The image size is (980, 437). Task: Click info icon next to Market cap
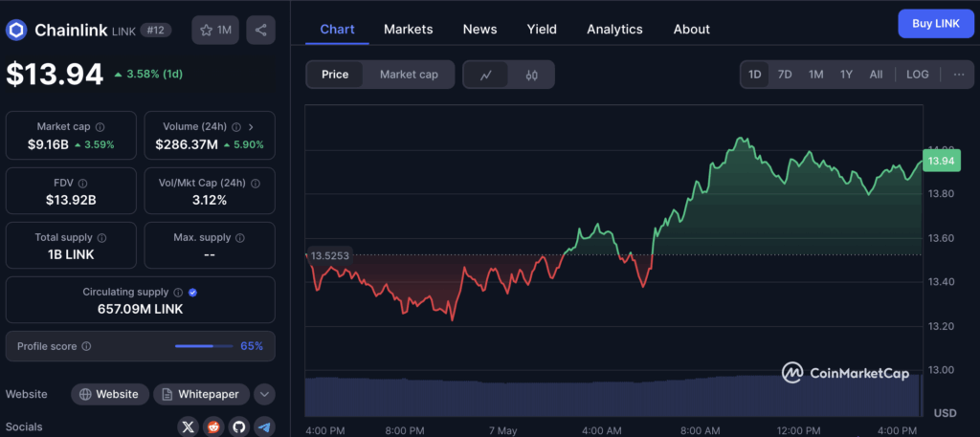[x=100, y=127]
